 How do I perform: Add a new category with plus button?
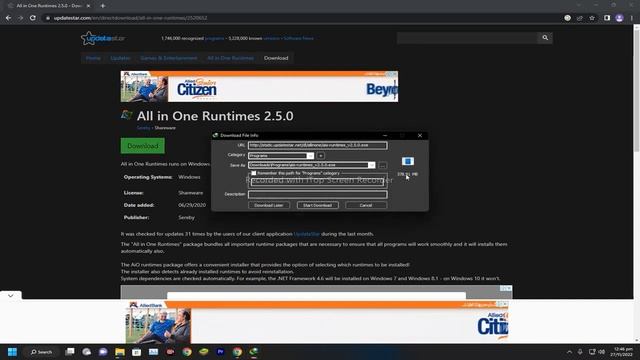click(321, 156)
